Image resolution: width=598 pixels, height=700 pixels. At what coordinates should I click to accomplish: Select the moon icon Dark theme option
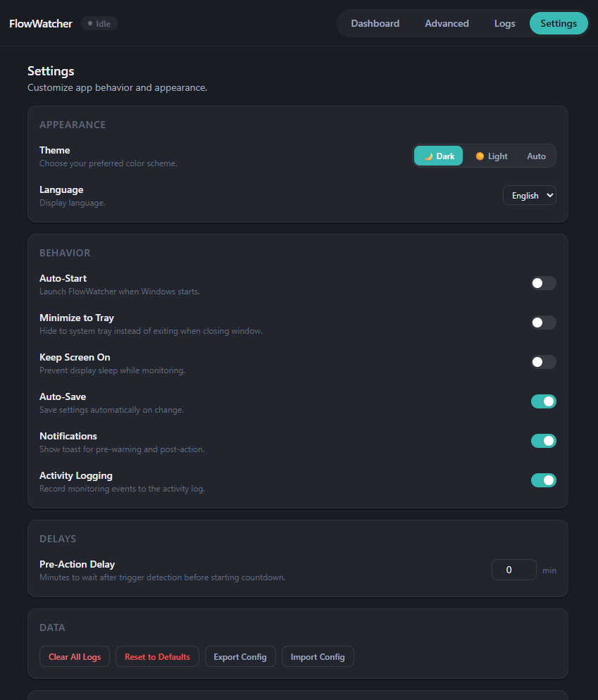[x=438, y=156]
